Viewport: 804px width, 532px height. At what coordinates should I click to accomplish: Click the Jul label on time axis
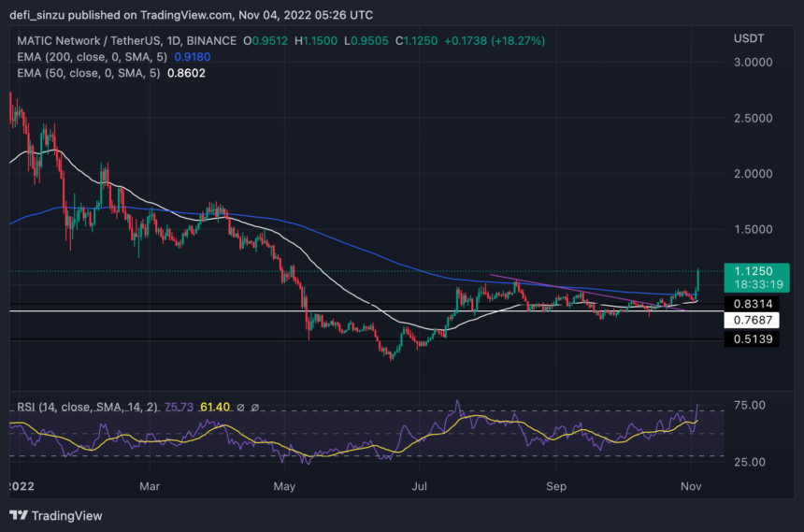click(420, 486)
